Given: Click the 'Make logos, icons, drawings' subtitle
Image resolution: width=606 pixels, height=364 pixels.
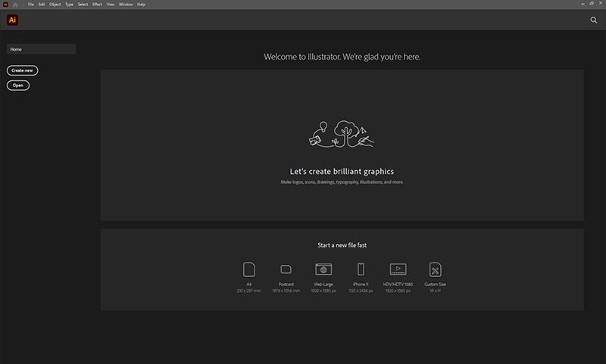Looking at the screenshot, I should click(342, 182).
